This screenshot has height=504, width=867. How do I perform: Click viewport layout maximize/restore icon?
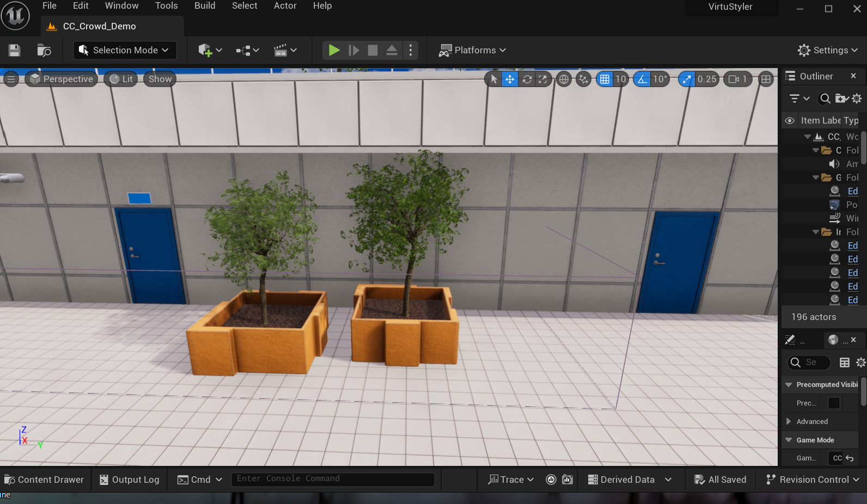pos(766,79)
